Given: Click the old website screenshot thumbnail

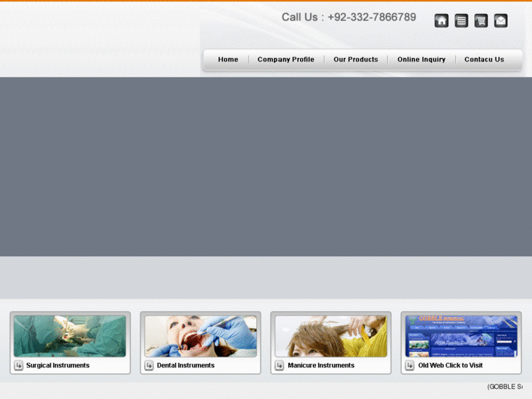Looking at the screenshot, I should [461, 336].
